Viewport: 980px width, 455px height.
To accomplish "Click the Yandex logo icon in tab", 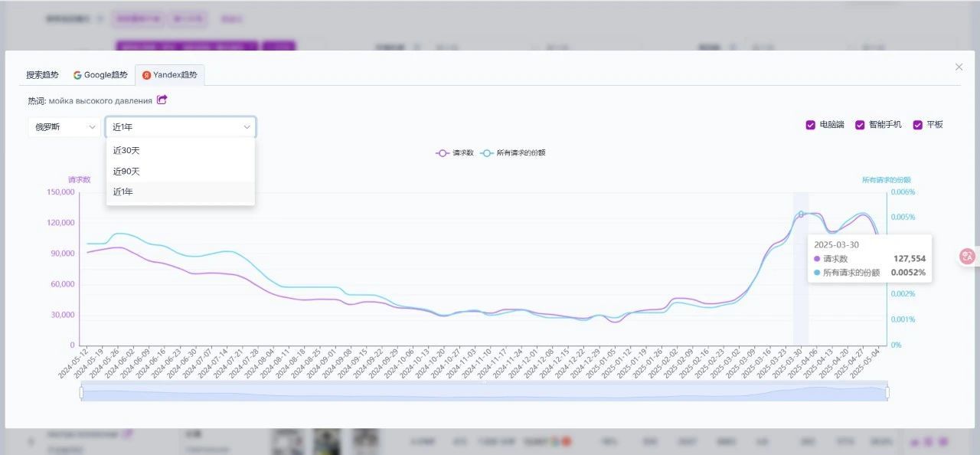I will [x=146, y=75].
